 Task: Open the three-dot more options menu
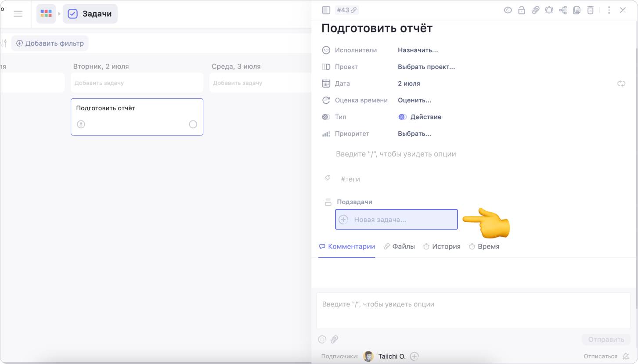point(609,10)
